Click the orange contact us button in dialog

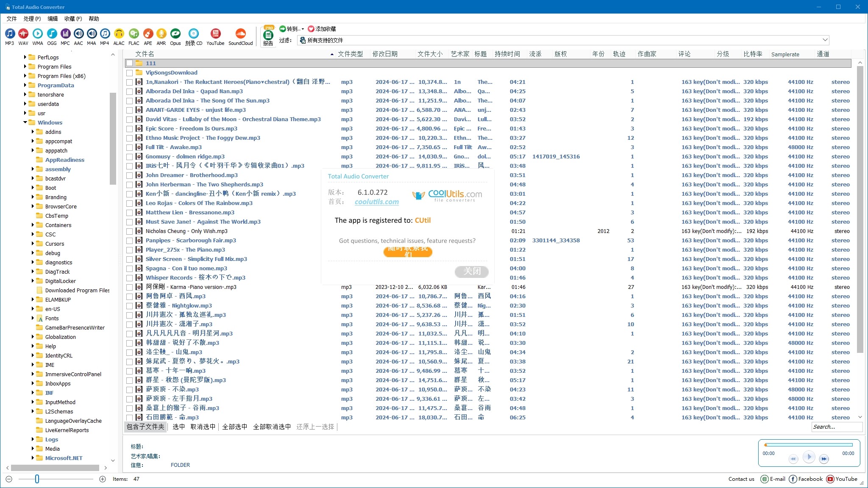pos(408,252)
